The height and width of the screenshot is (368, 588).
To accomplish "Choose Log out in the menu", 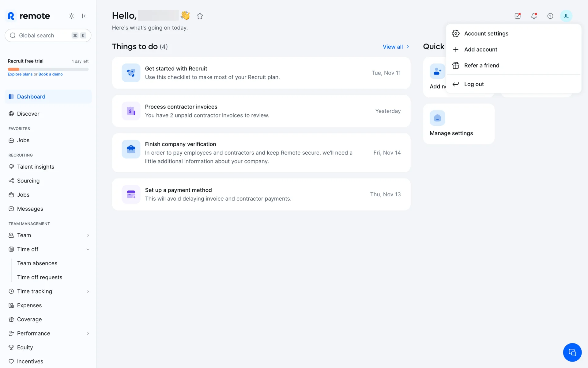I will (474, 84).
